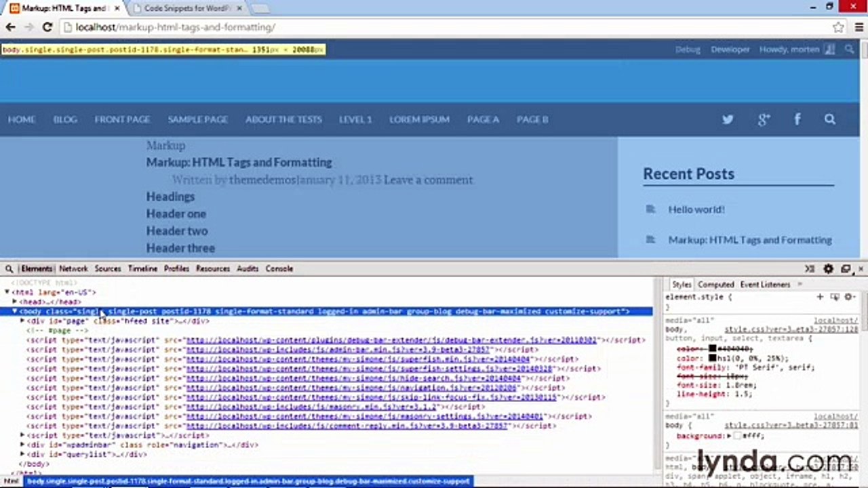Open style.css line 128 source link

(791, 329)
